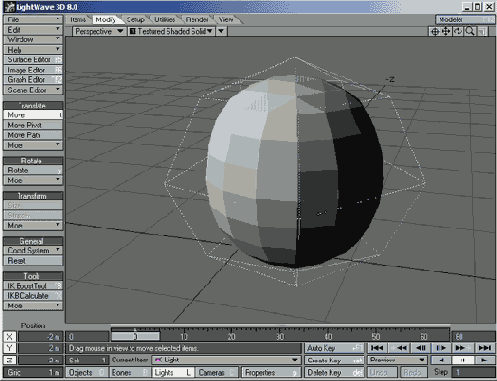This screenshot has height=381, width=497.
Task: Switch edit mode to Lights
Action: point(173,372)
